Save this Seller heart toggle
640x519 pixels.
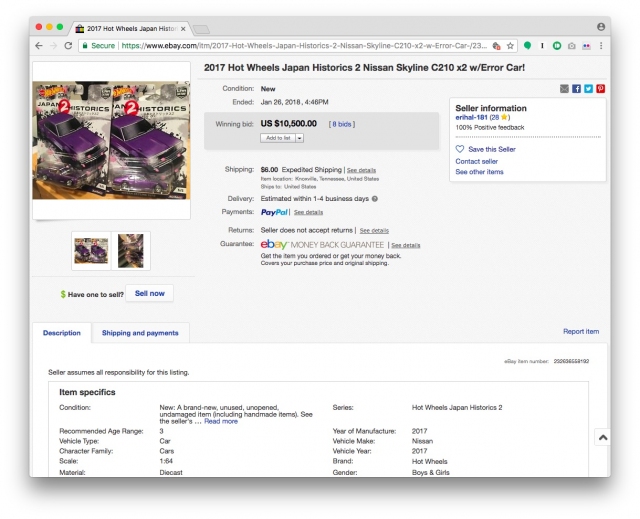460,149
